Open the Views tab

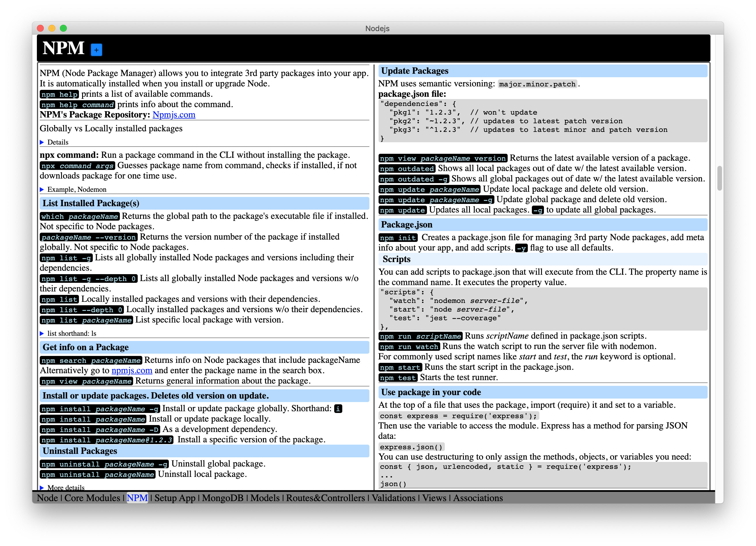click(x=434, y=498)
